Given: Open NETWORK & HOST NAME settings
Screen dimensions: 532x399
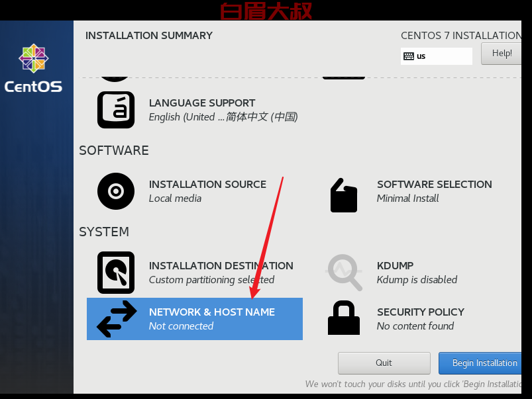Looking at the screenshot, I should (x=194, y=319).
